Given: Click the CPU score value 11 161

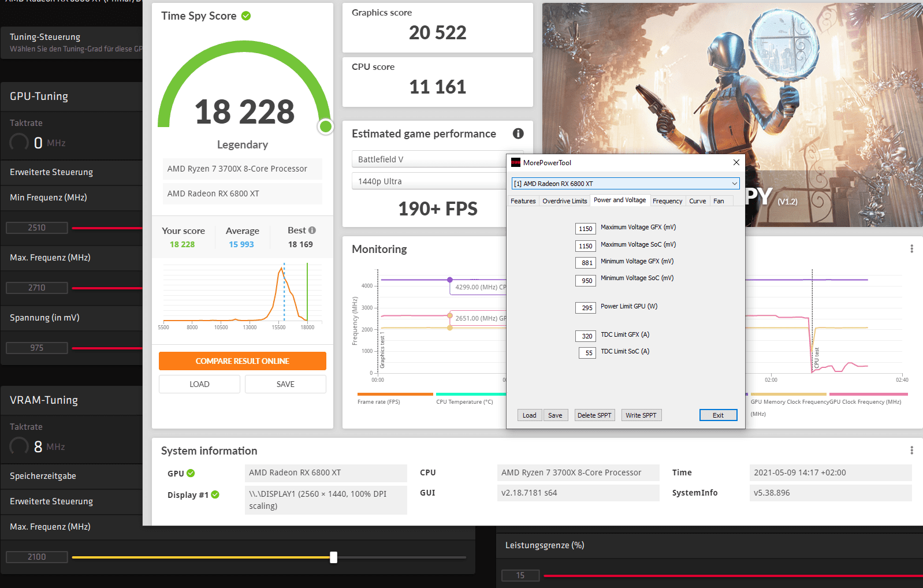Looking at the screenshot, I should pyautogui.click(x=438, y=87).
